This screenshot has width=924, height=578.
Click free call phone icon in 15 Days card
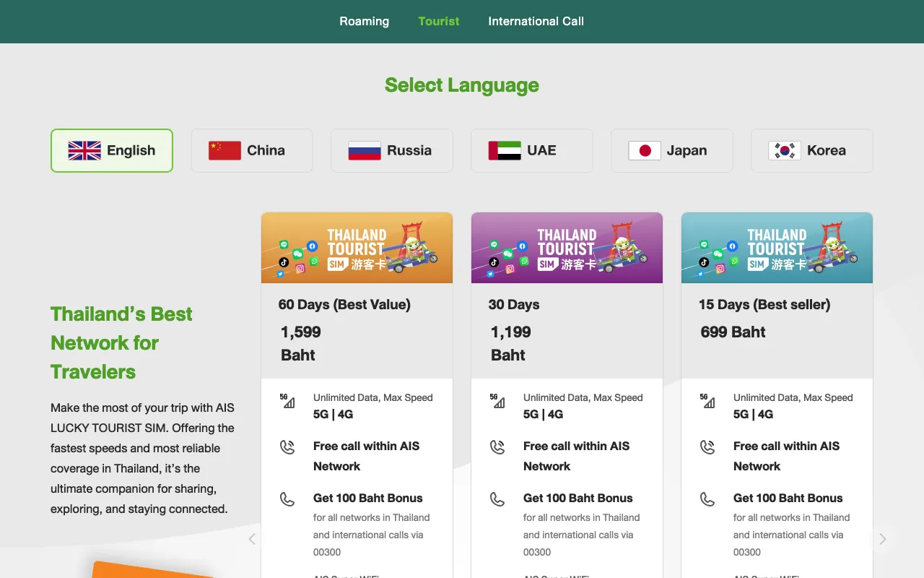(707, 447)
